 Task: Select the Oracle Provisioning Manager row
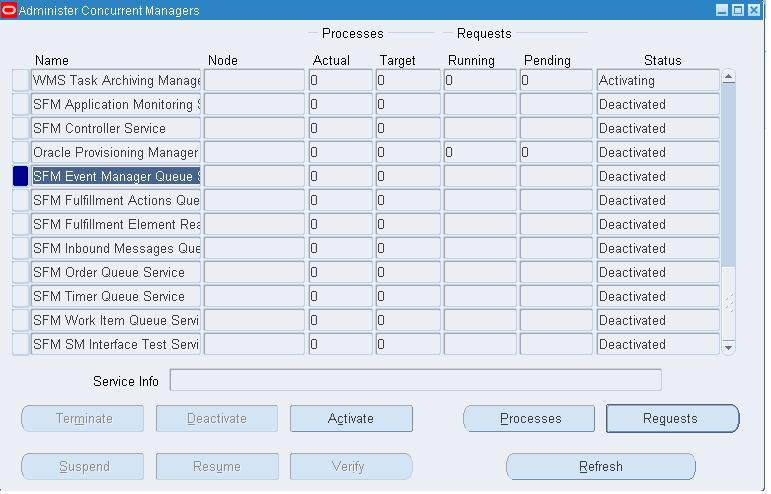point(115,153)
